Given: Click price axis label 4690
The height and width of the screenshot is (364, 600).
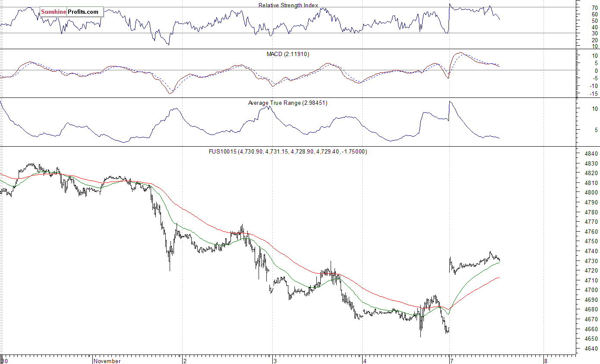Looking at the screenshot, I should click(592, 300).
